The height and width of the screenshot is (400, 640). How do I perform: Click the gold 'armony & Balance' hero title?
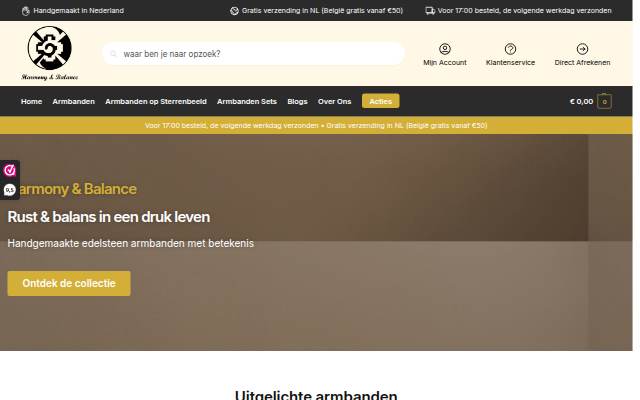coord(78,189)
